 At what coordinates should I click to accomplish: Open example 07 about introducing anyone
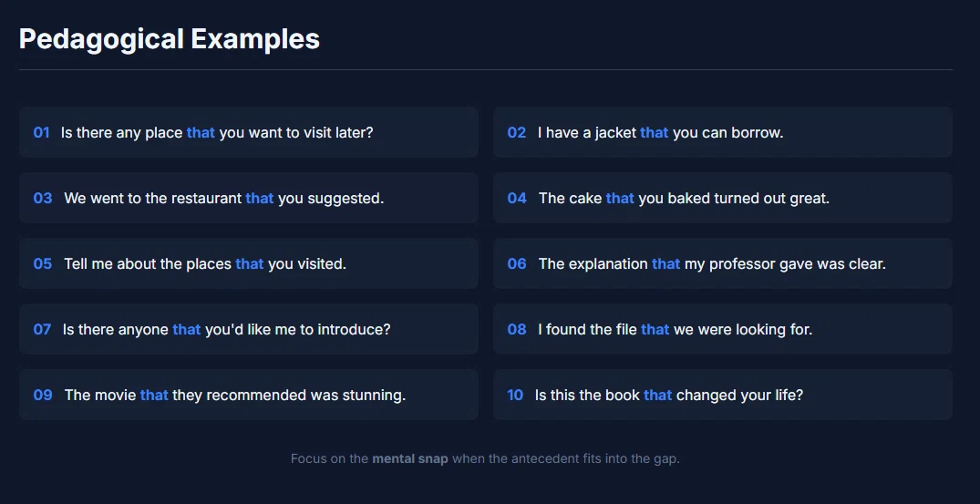pyautogui.click(x=249, y=329)
